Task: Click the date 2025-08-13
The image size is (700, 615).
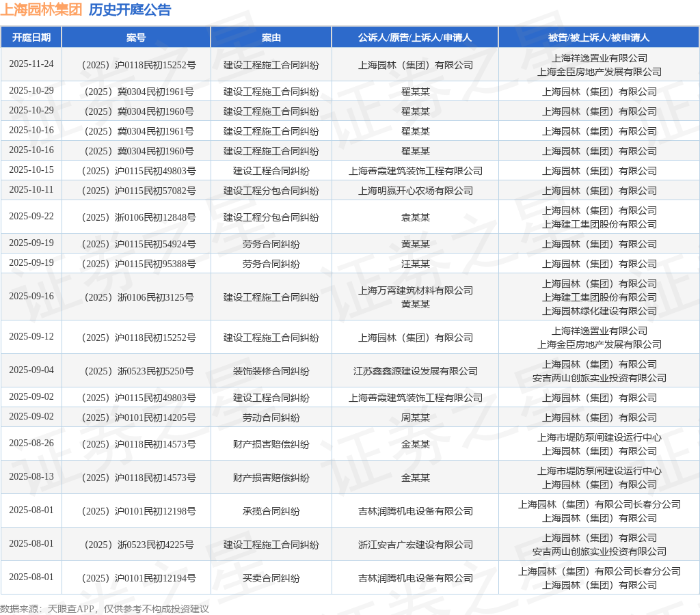Action: tap(31, 477)
